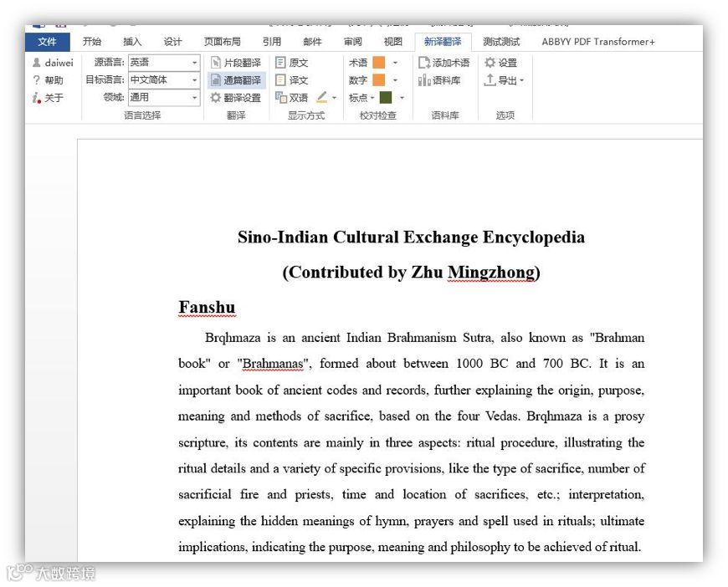Open the 标点 label dropdown

pos(361,98)
